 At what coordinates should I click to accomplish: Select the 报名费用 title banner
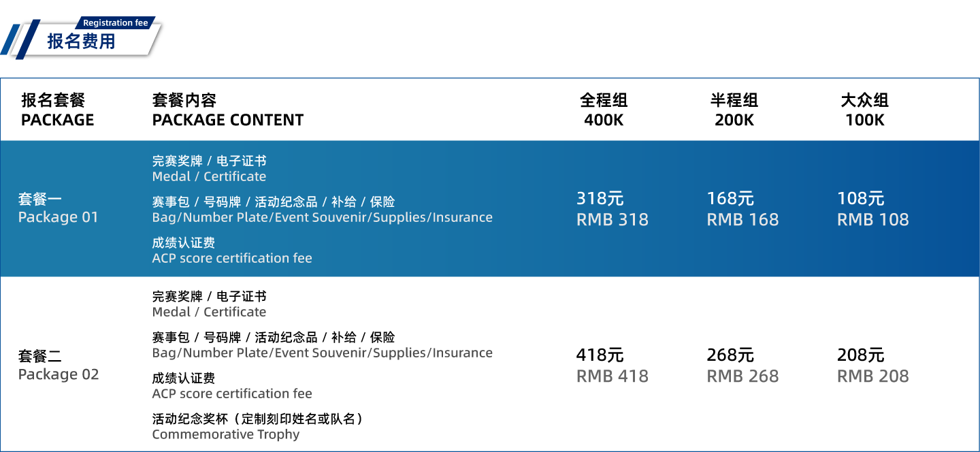pos(82,41)
